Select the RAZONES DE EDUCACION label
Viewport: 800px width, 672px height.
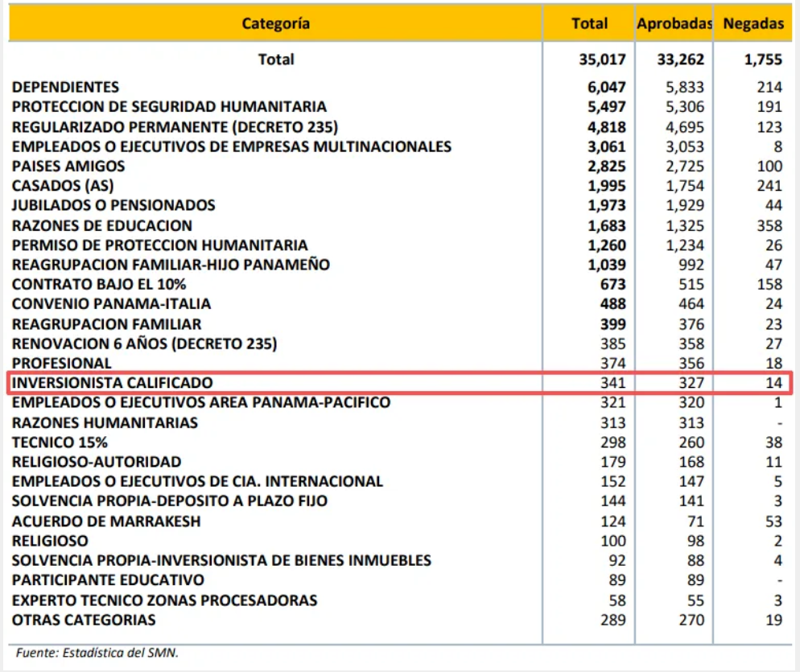(102, 225)
